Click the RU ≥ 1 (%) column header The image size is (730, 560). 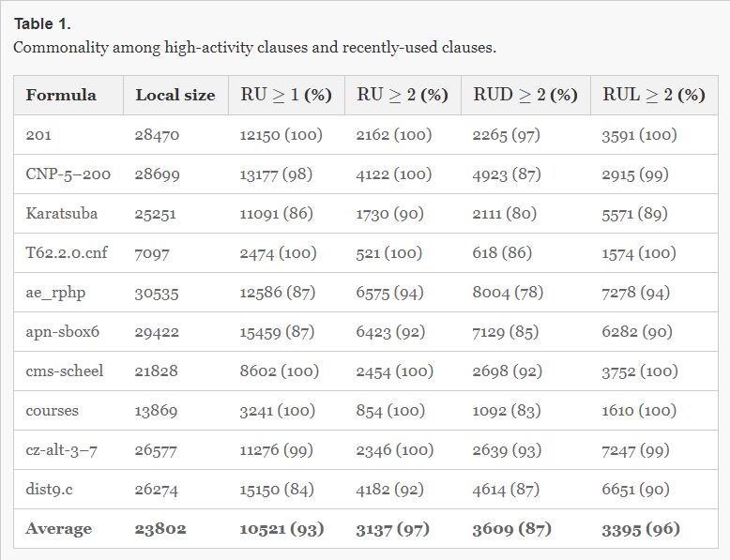click(x=286, y=95)
